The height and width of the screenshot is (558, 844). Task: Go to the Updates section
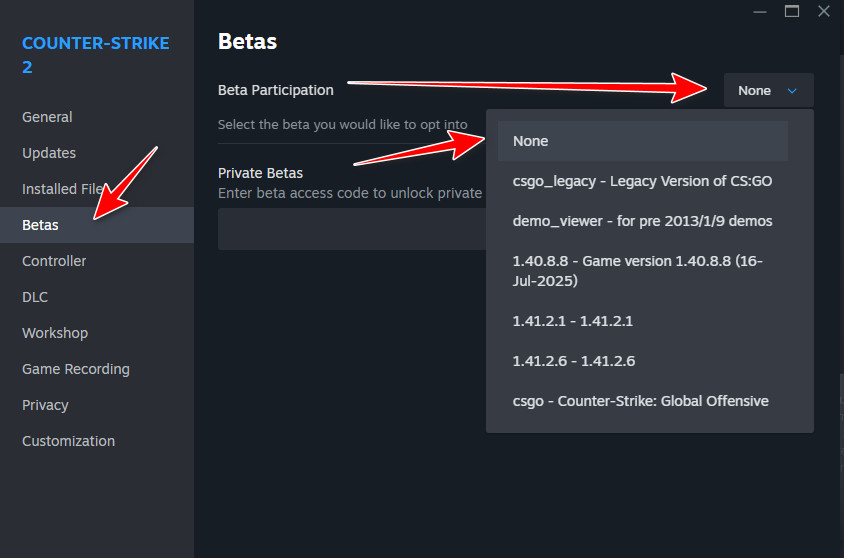tap(49, 153)
